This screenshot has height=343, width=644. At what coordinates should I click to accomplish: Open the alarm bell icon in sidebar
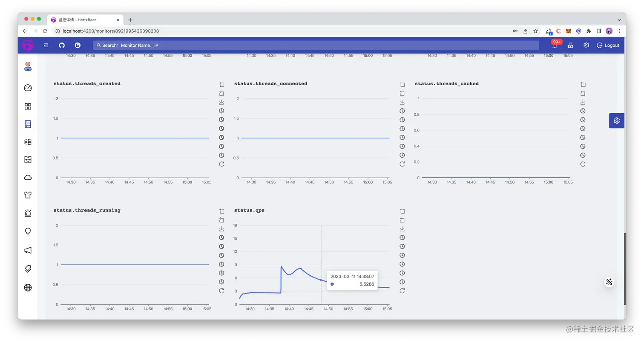coord(27,213)
